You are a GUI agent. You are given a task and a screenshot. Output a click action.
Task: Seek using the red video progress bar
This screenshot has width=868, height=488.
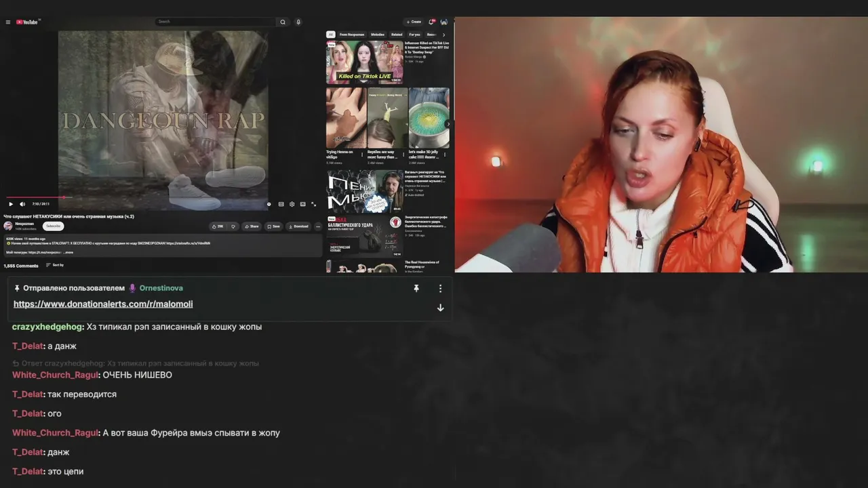[x=161, y=197]
